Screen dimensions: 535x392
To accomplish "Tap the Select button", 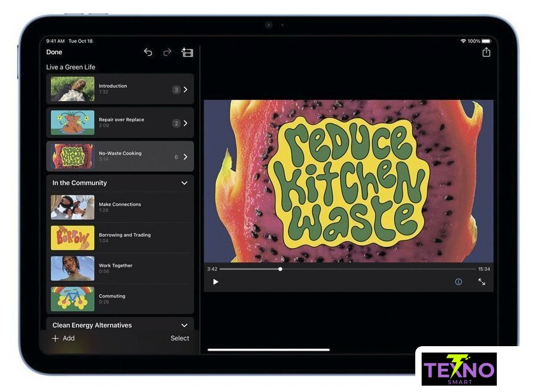I will click(180, 339).
